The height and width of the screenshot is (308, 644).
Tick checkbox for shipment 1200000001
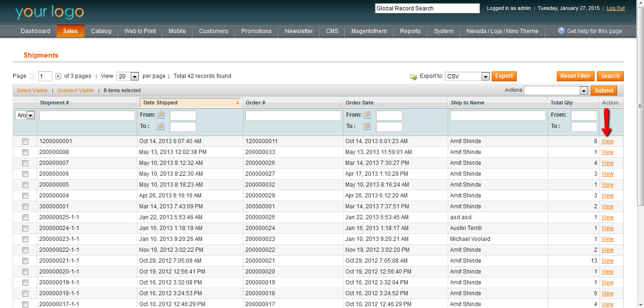click(25, 141)
